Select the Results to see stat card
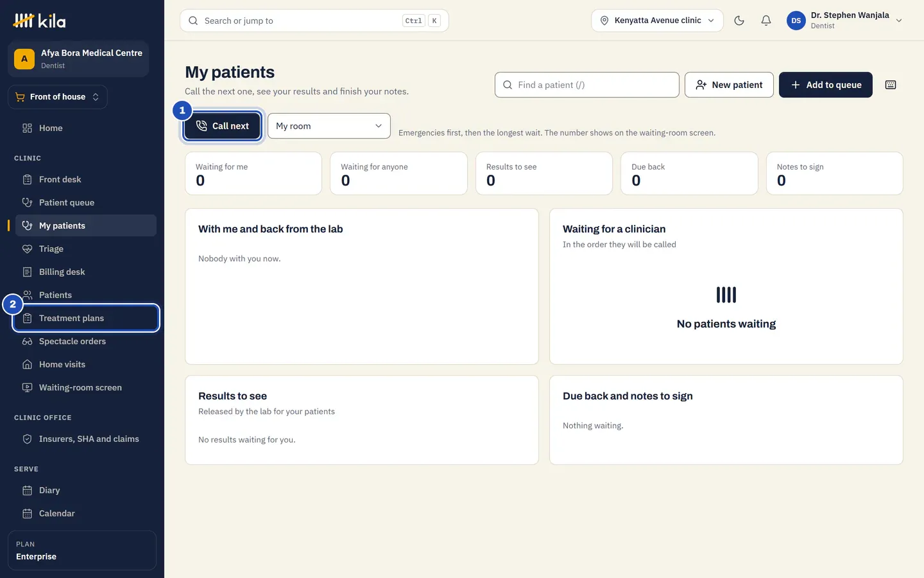Image resolution: width=924 pixels, height=578 pixels. point(544,173)
